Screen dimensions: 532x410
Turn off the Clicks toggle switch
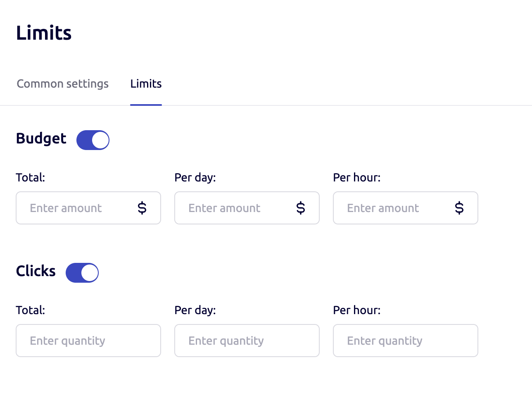(82, 273)
